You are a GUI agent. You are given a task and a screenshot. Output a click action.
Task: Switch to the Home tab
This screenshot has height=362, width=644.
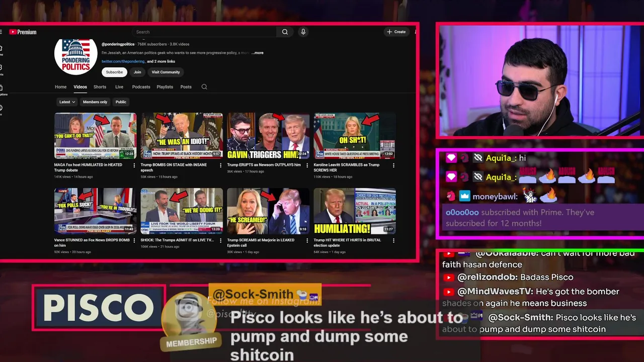click(x=60, y=87)
